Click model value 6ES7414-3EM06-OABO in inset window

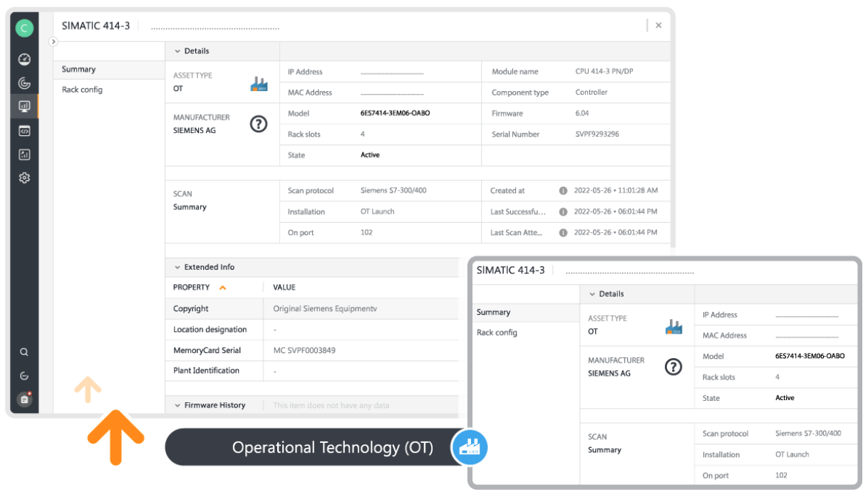pyautogui.click(x=810, y=356)
